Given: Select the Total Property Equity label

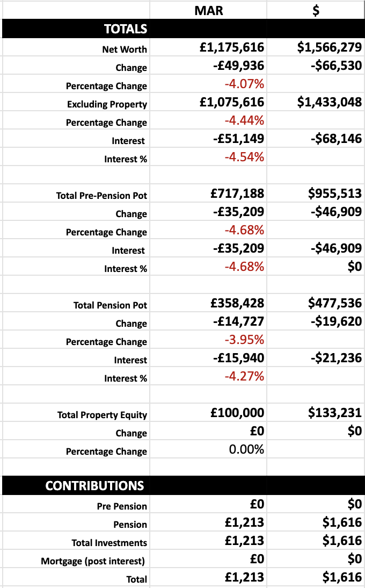Looking at the screenshot, I should (102, 415).
